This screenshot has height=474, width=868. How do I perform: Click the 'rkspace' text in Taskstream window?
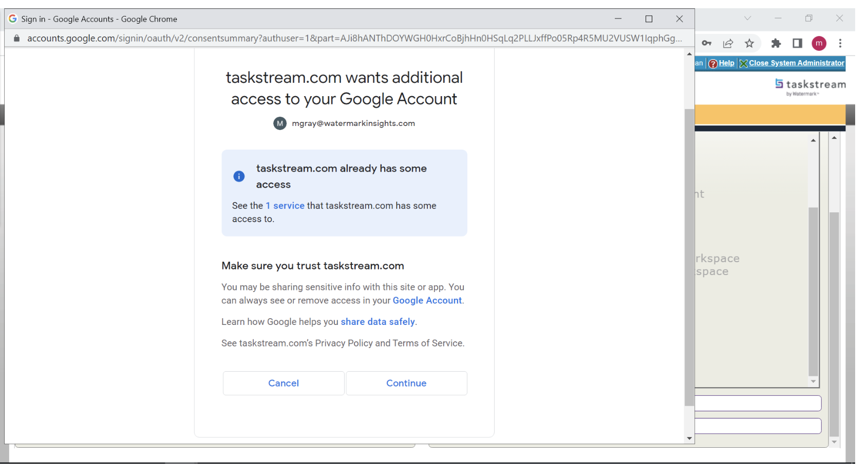(x=718, y=258)
